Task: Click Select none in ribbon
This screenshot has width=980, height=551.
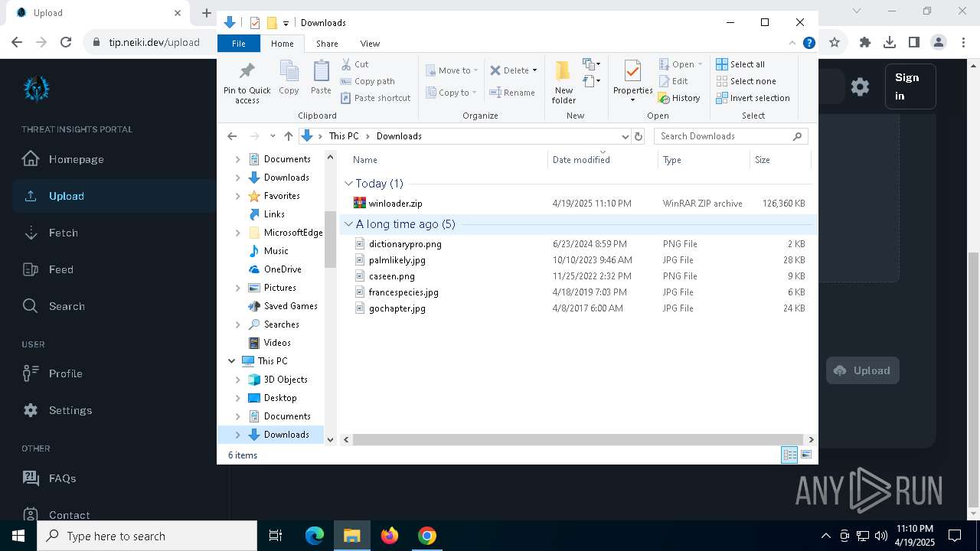Action: (746, 81)
